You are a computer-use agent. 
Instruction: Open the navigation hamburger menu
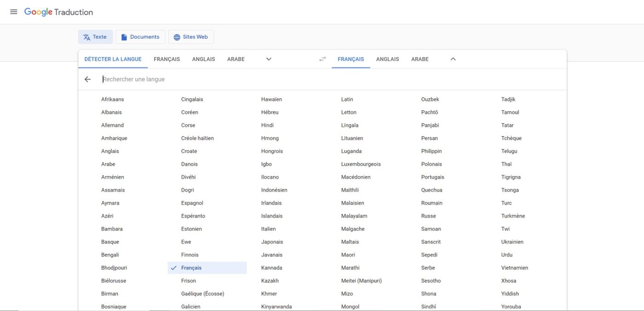13,12
